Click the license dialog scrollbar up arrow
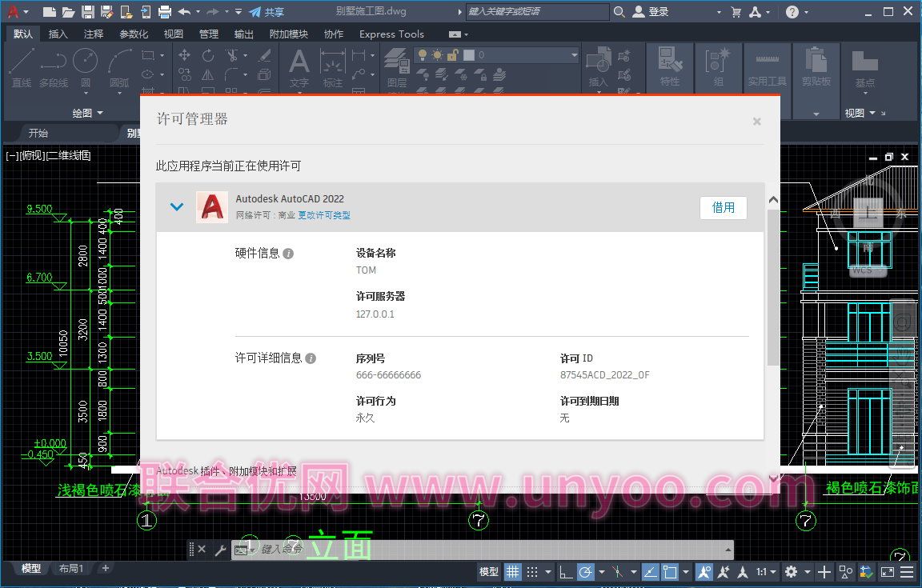922x588 pixels. click(773, 201)
